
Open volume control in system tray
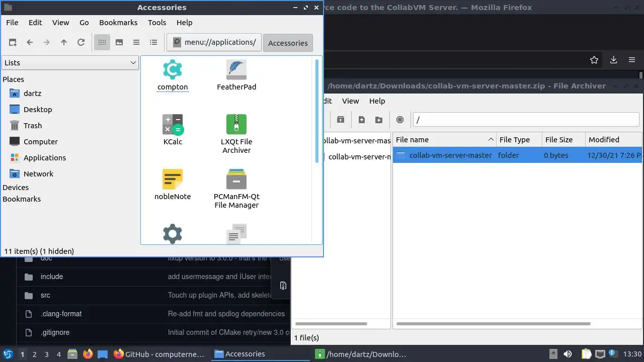tap(568, 354)
